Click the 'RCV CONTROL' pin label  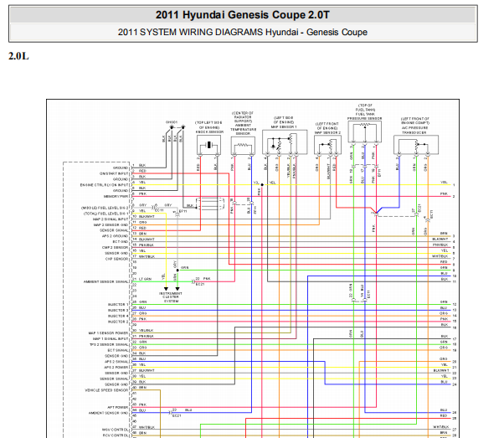pyautogui.click(x=116, y=435)
